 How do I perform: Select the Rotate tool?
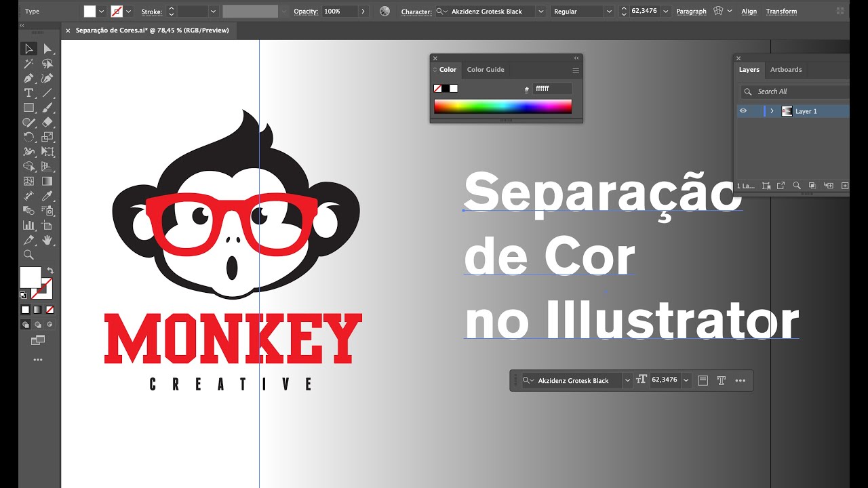pos(28,137)
